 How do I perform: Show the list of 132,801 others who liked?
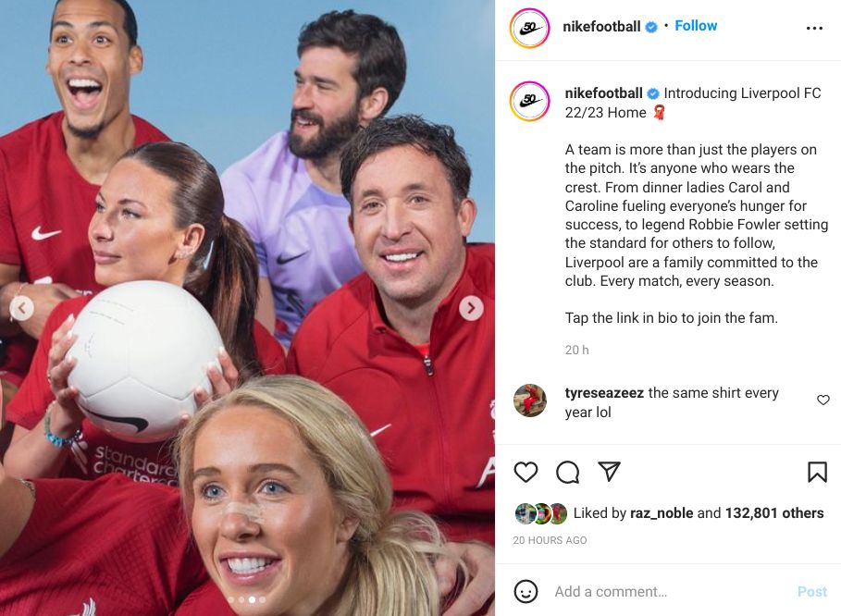point(774,513)
